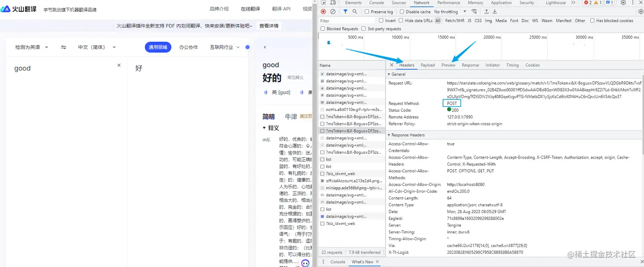The width and height of the screenshot is (644, 267).
Task: Click the blue issues count badge
Action: [x=609, y=3]
